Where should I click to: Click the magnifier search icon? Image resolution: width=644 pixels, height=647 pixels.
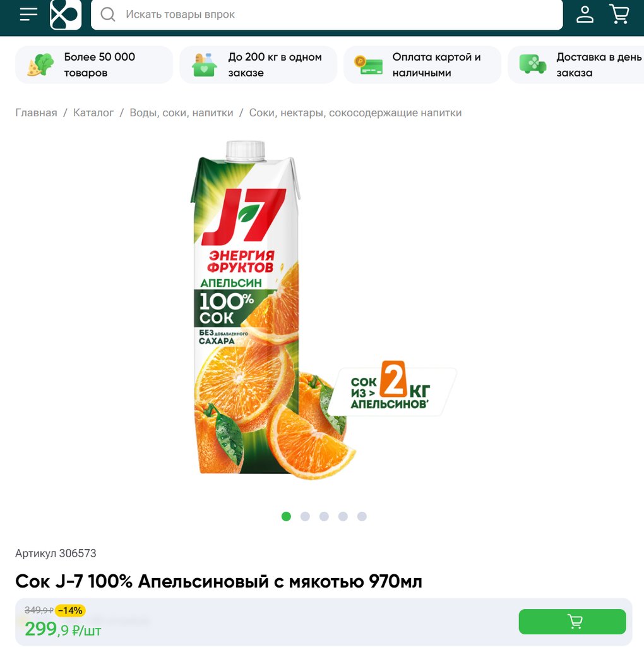pyautogui.click(x=108, y=15)
